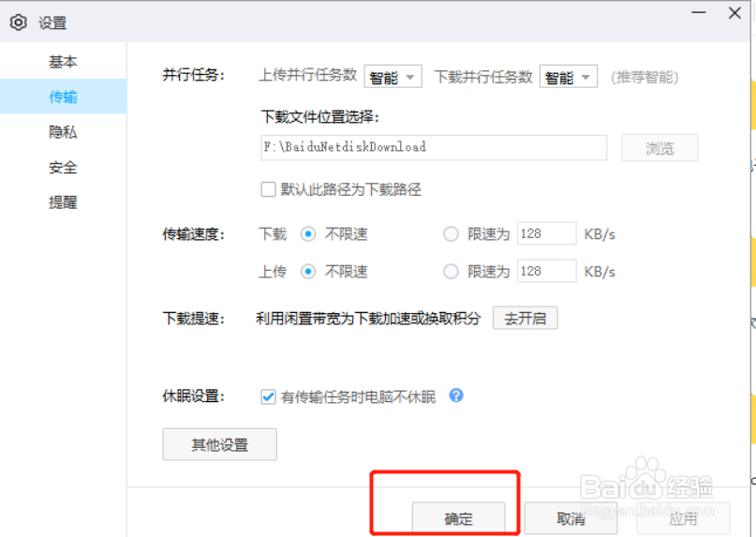Viewport: 756px width, 537px height.
Task: Enable 默认此路径为下载路径 checkbox
Action: point(268,189)
